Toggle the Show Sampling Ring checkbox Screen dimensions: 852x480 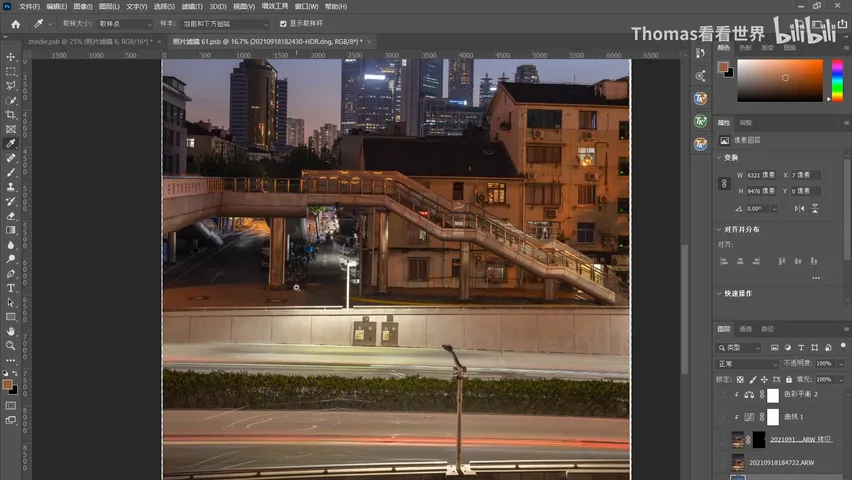(283, 24)
